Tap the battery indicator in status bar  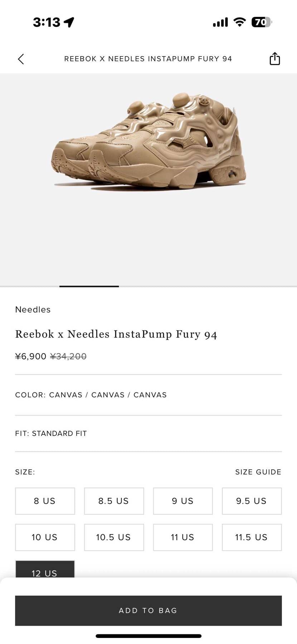point(262,22)
